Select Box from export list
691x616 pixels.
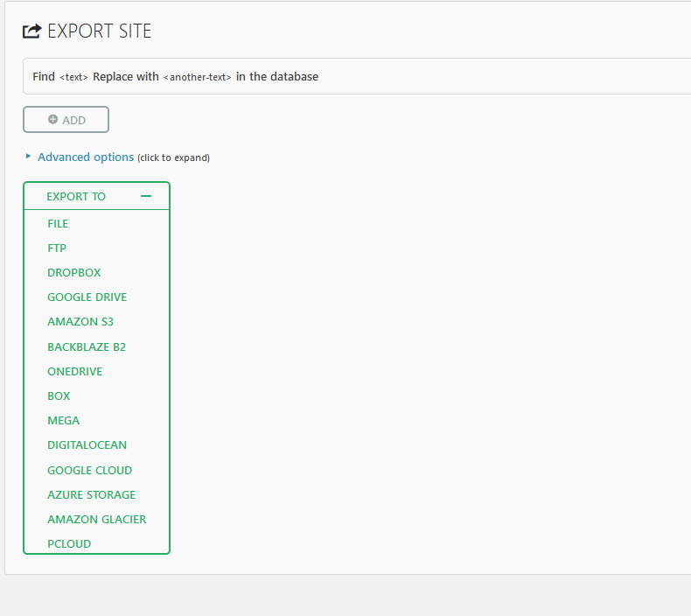(59, 396)
